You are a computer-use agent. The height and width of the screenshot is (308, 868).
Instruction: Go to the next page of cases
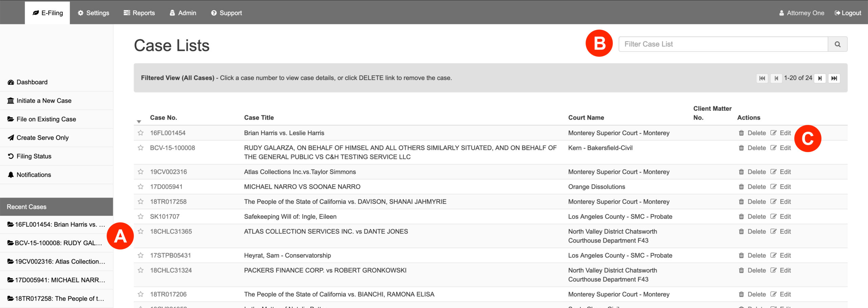tap(820, 78)
